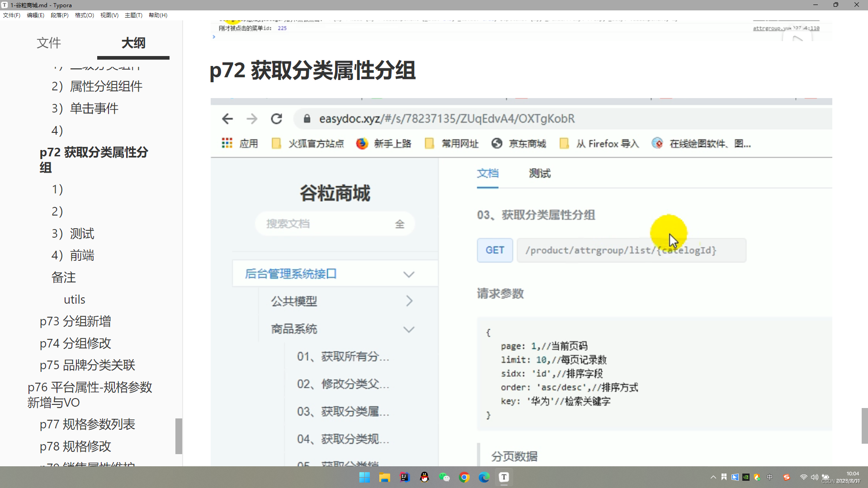Click the browser reload icon
868x488 pixels.
[276, 119]
